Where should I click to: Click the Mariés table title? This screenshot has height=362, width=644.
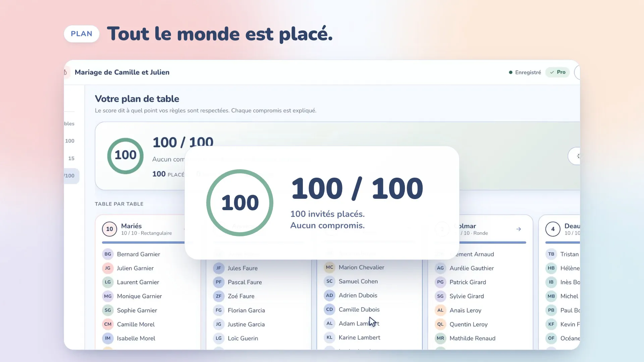pos(131,226)
